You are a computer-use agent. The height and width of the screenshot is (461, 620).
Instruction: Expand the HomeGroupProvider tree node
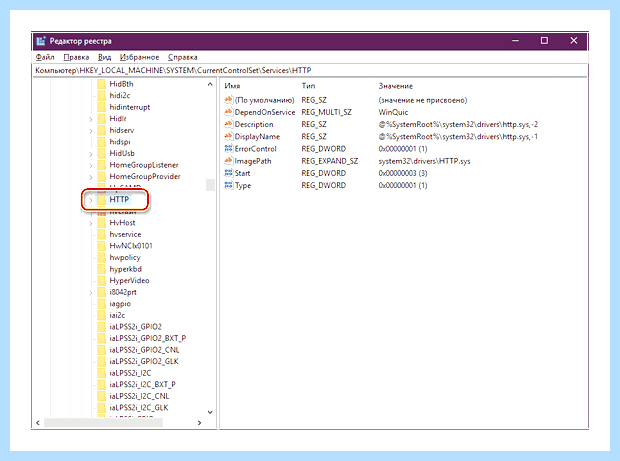coord(91,177)
